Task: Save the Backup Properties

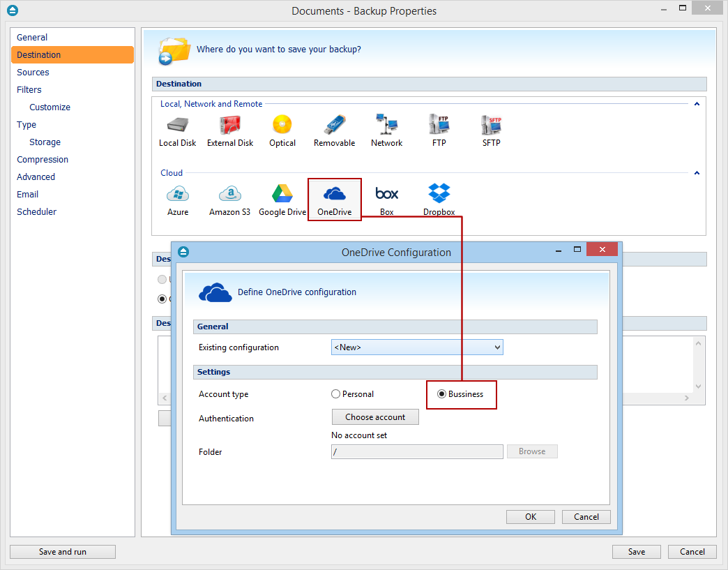Action: pyautogui.click(x=636, y=551)
